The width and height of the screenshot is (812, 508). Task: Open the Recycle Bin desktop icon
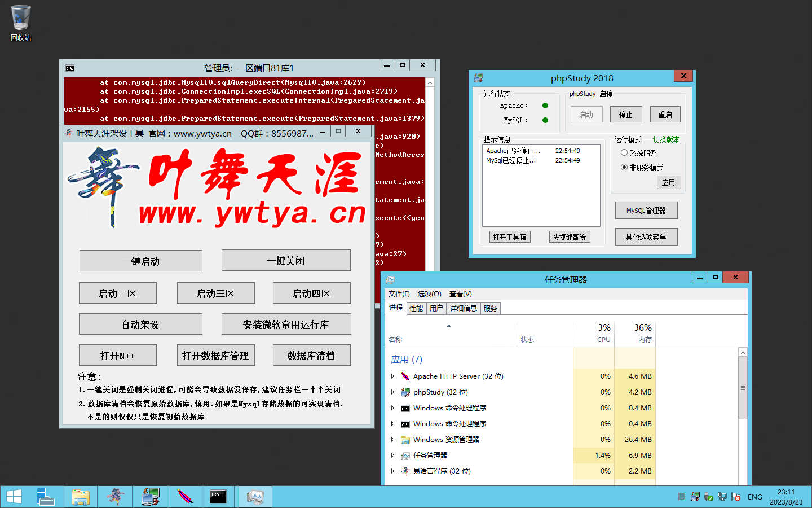[x=21, y=23]
